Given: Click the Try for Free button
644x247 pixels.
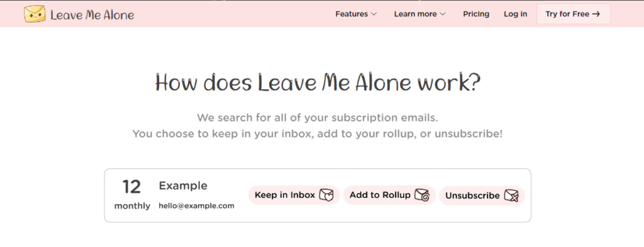Looking at the screenshot, I should tap(574, 14).
